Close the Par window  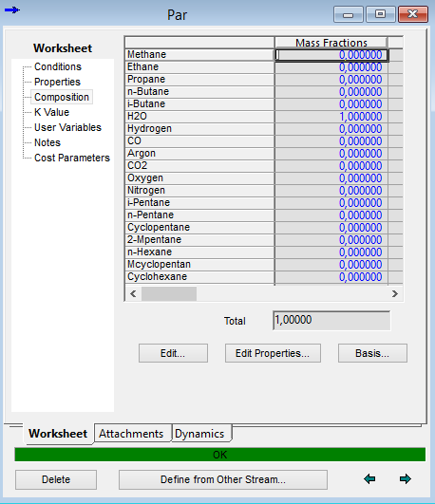(413, 14)
